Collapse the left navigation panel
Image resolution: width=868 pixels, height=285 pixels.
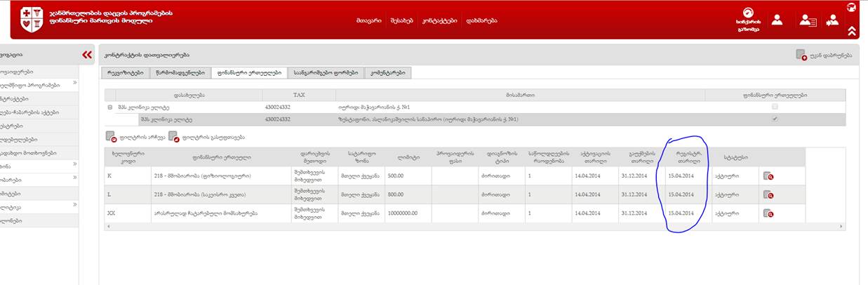(87, 55)
